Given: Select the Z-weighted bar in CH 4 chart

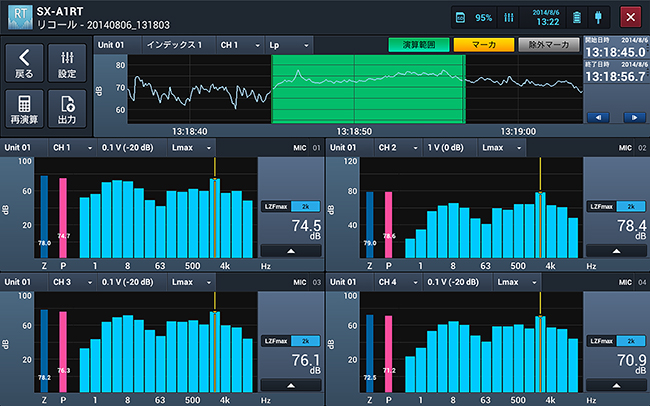Looking at the screenshot, I should point(369,353).
